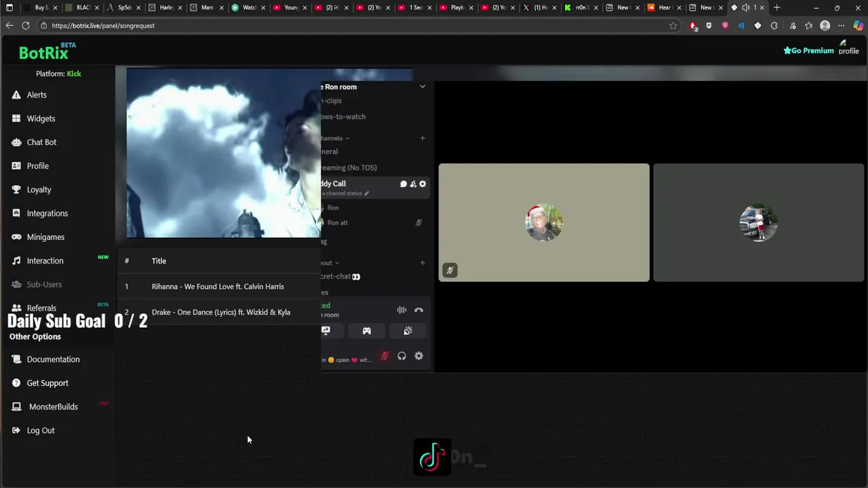Click the channel status pencil icon
The width and height of the screenshot is (868, 488).
pyautogui.click(x=367, y=193)
